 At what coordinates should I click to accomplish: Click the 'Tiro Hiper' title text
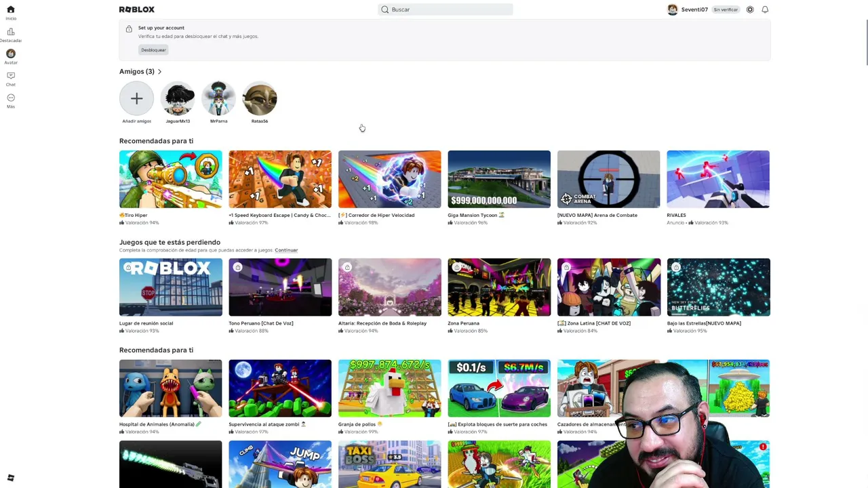pos(134,216)
